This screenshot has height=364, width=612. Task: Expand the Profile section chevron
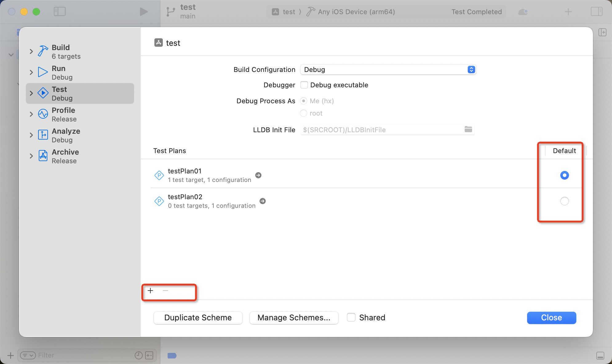[31, 114]
